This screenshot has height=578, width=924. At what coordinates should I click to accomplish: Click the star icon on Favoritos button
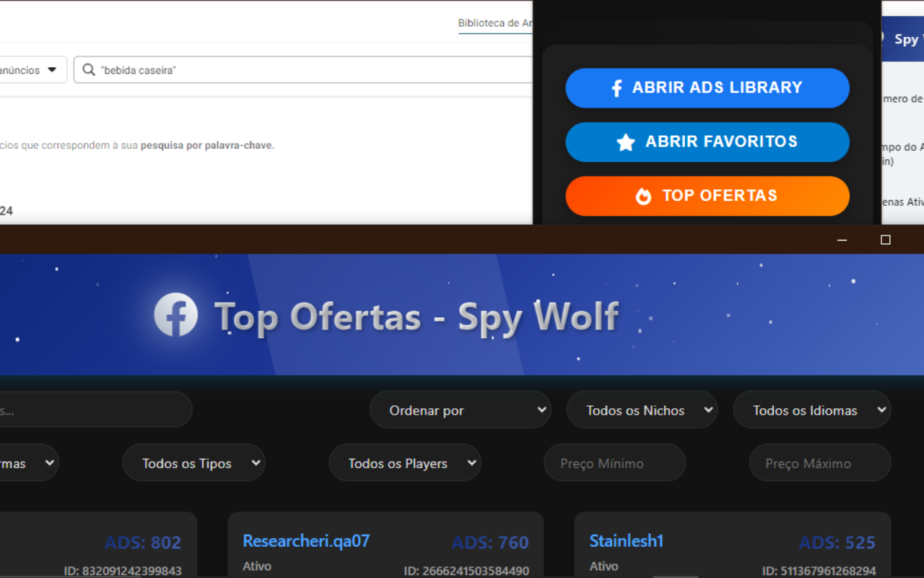pos(626,142)
